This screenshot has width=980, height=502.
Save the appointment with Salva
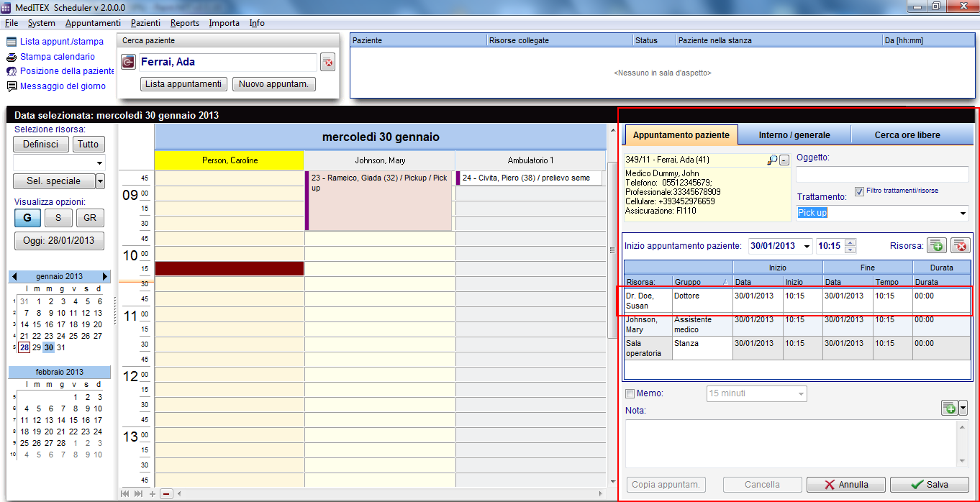tap(930, 485)
